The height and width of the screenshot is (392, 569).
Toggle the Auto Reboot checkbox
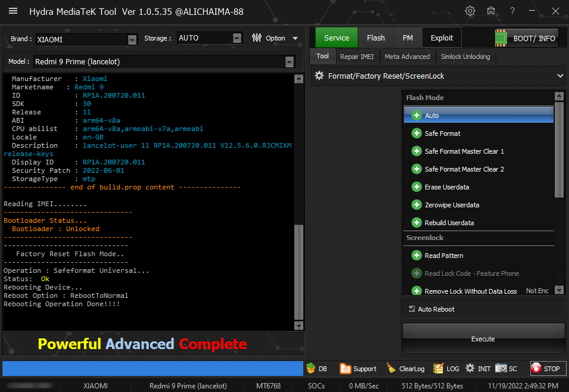[412, 309]
